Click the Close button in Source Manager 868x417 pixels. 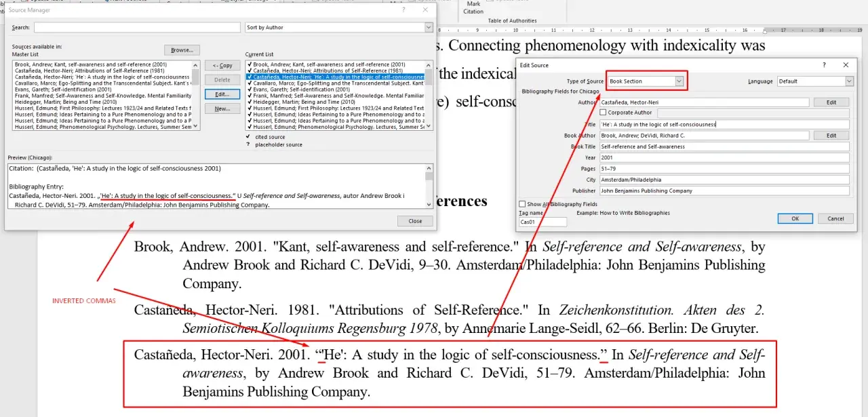click(415, 221)
